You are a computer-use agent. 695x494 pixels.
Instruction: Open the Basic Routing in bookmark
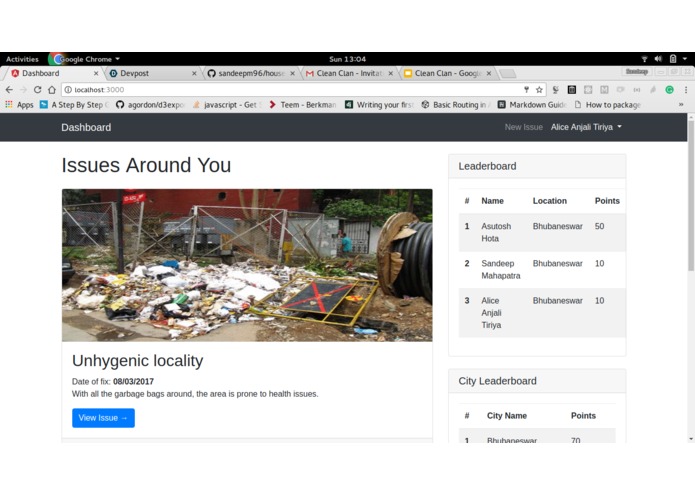456,105
